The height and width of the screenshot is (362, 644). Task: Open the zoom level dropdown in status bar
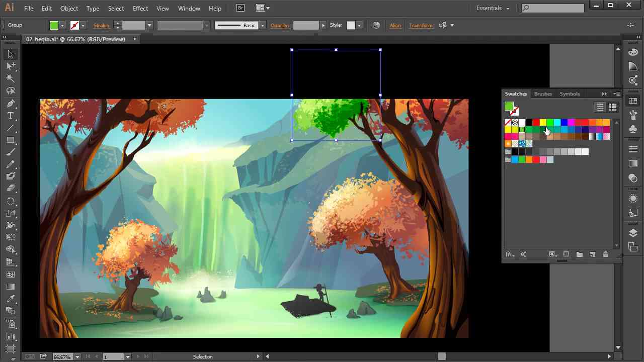(77, 356)
